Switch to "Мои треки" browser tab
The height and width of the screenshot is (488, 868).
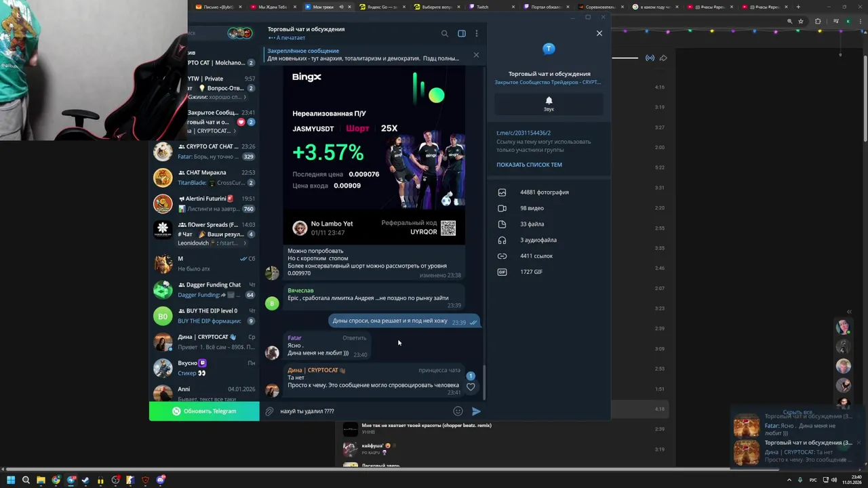[328, 7]
